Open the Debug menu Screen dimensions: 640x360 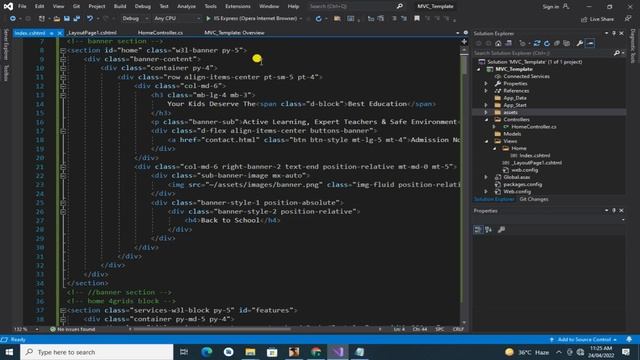(143, 6)
